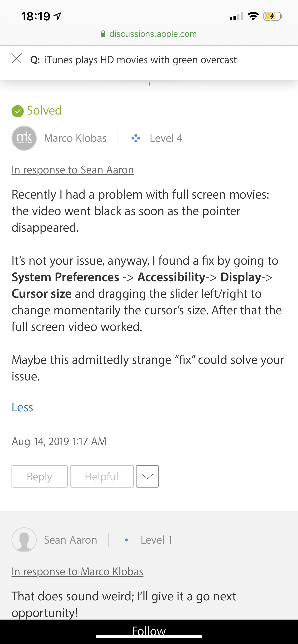Tap Follow in the bottom bar
Screen dimensions: 298x644
pyautogui.click(x=149, y=631)
